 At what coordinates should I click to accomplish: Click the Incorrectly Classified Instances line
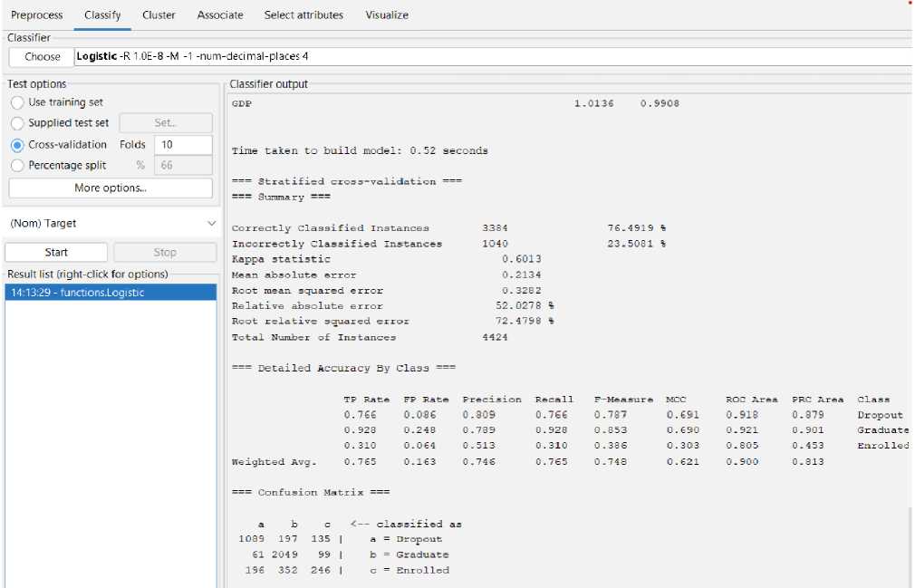pyautogui.click(x=448, y=244)
